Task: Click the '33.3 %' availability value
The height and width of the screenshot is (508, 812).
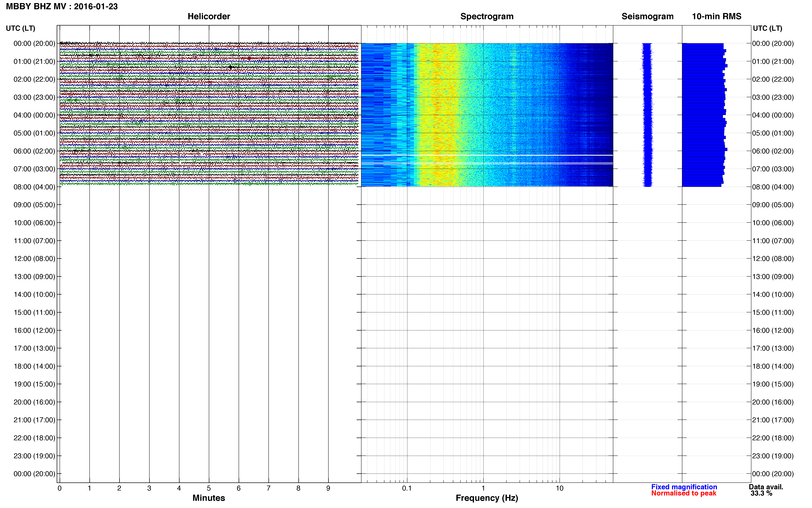Action: click(x=761, y=493)
